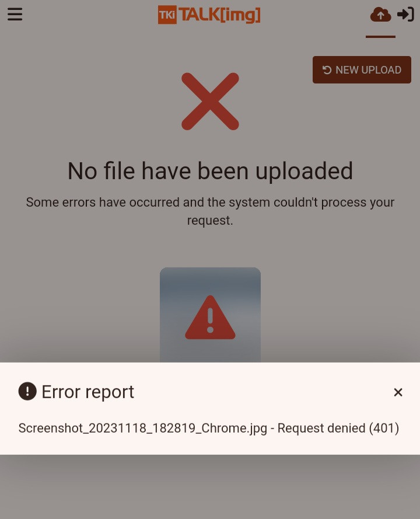Select the active tab underline below the cloud icon

[x=380, y=37]
